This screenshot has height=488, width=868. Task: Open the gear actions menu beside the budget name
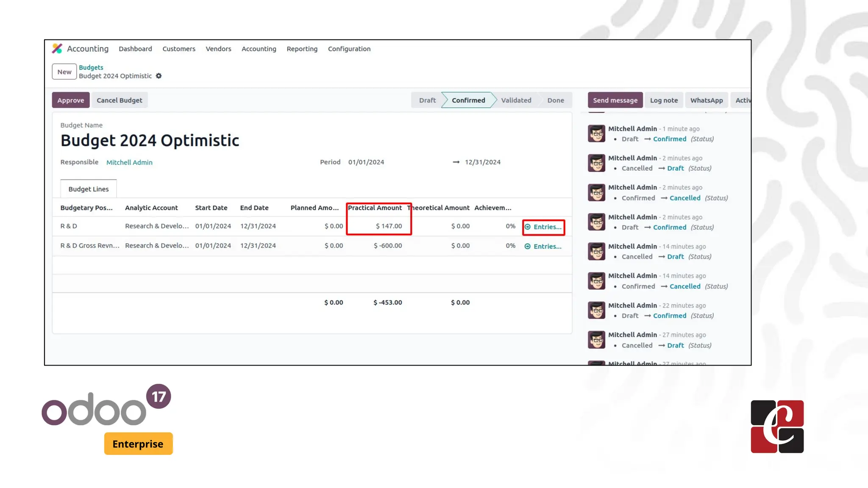coord(159,76)
